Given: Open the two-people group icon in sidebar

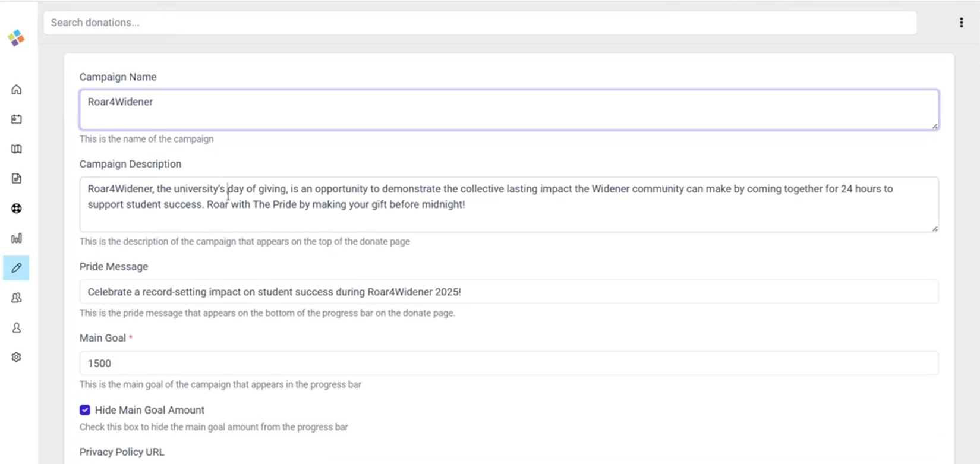Looking at the screenshot, I should pyautogui.click(x=17, y=298).
